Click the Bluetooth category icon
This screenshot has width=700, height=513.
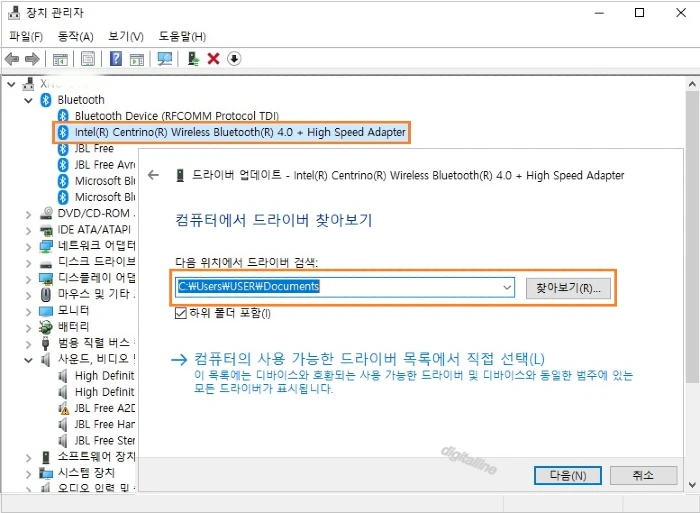46,100
